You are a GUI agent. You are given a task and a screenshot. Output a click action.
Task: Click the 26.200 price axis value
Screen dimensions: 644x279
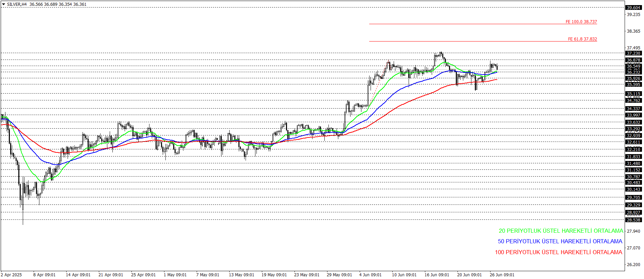633,265
